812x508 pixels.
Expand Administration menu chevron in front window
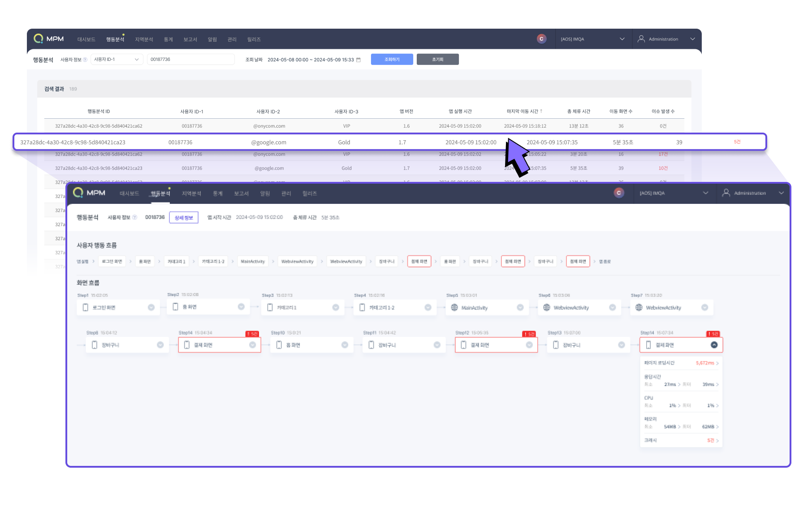tap(782, 193)
